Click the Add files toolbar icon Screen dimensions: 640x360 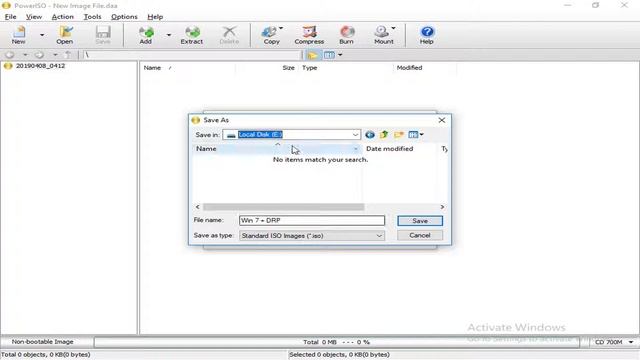coord(146,35)
